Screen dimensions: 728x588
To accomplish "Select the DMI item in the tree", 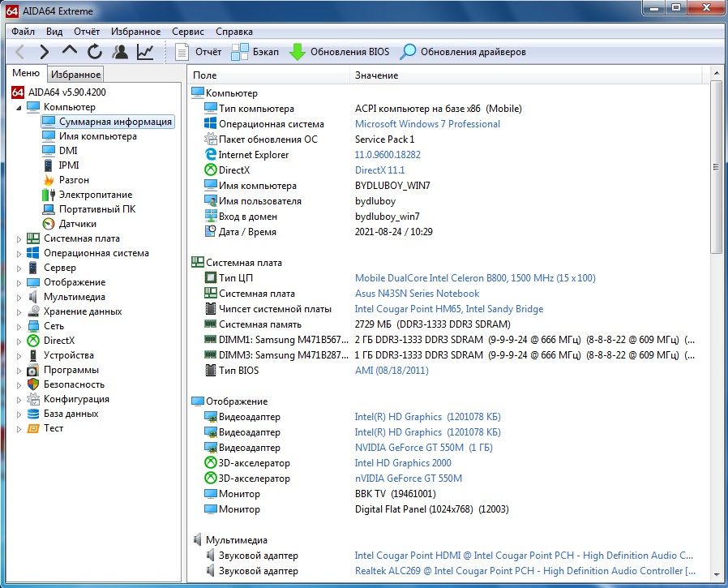I will pos(68,151).
